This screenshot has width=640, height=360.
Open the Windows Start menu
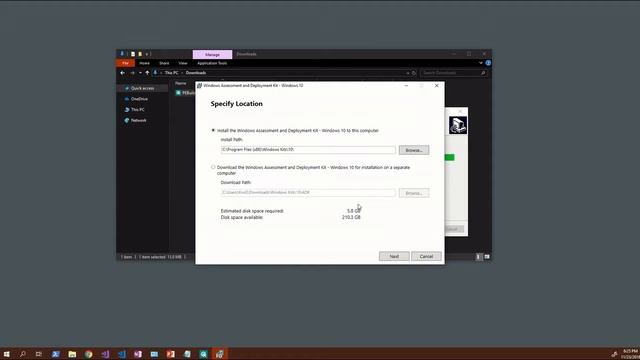pyautogui.click(x=7, y=354)
